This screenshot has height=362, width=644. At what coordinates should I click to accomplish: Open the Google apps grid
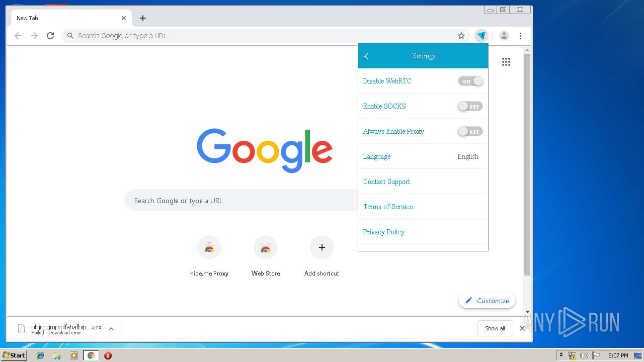pos(506,62)
